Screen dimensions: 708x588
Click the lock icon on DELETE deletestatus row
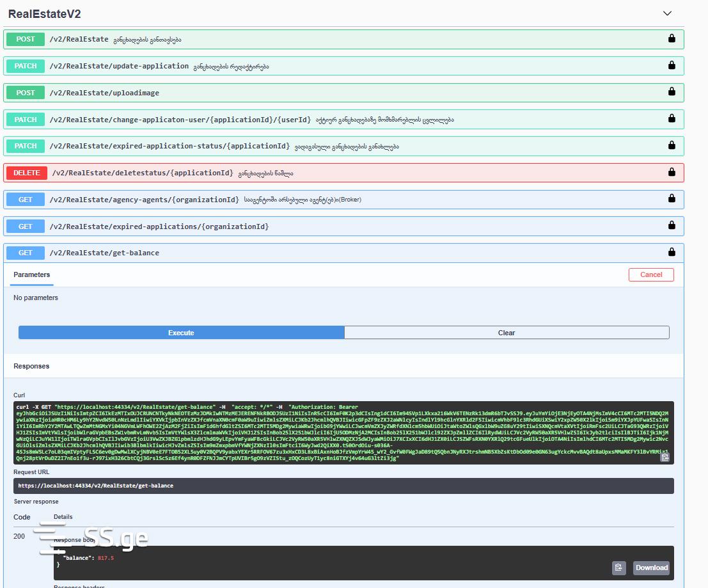(672, 172)
